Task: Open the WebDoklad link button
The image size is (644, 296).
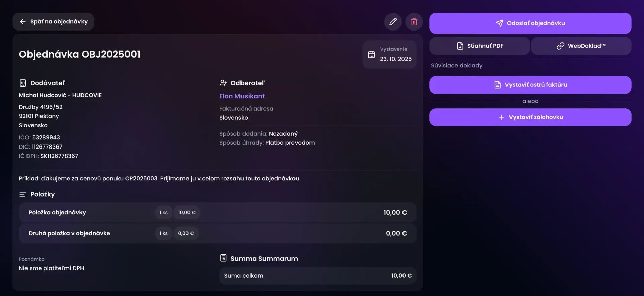Action: (581, 46)
